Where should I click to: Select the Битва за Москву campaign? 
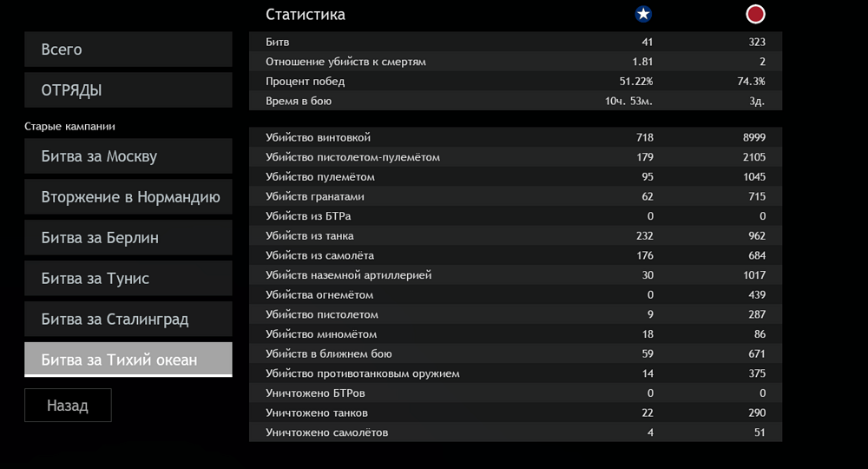[128, 156]
